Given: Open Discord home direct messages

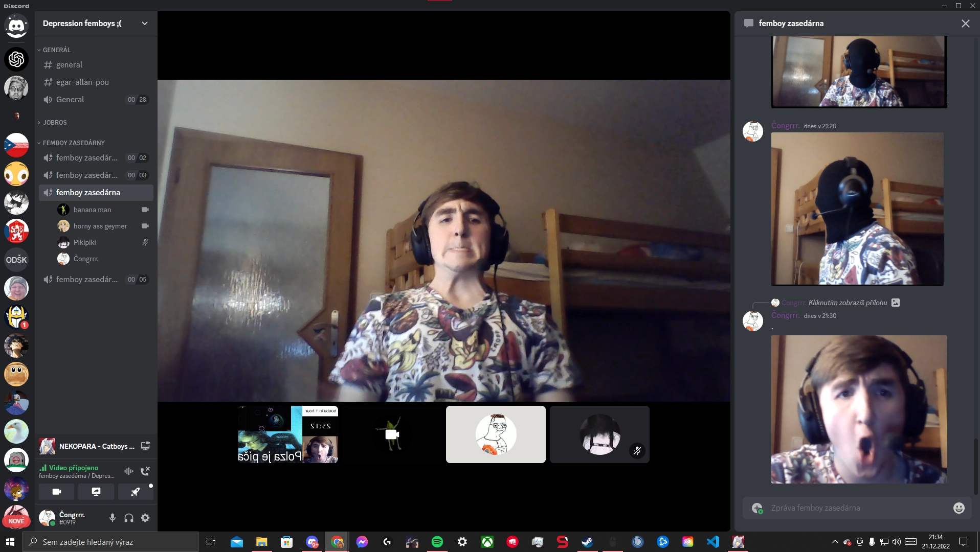Looking at the screenshot, I should [x=16, y=26].
